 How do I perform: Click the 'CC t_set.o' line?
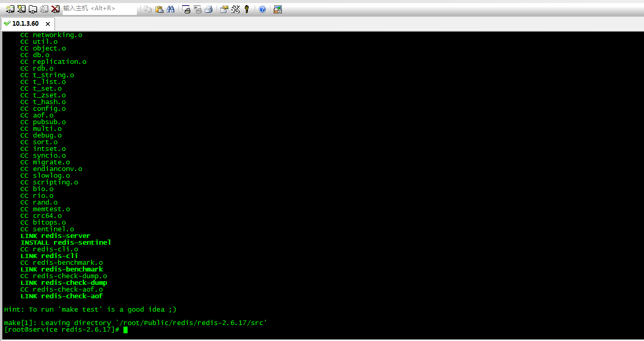point(41,89)
